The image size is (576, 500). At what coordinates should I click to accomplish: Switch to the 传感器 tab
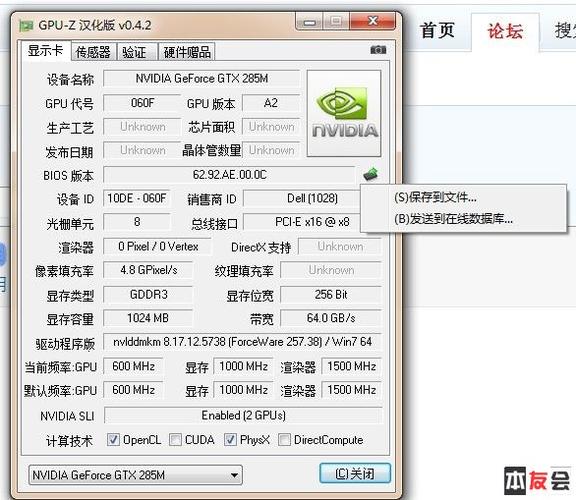(93, 52)
